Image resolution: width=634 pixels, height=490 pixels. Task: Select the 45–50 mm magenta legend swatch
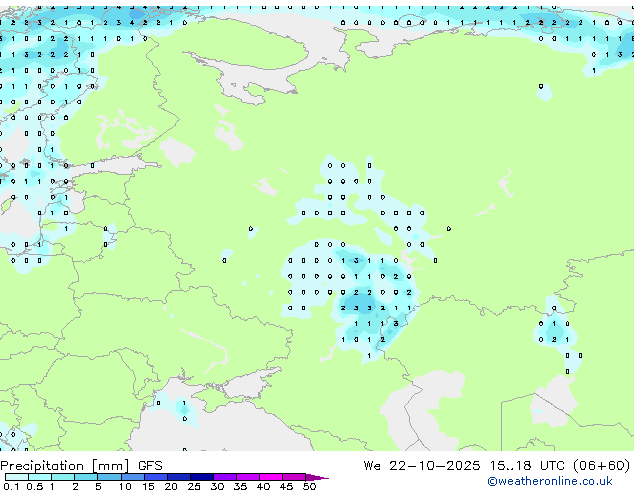click(294, 477)
